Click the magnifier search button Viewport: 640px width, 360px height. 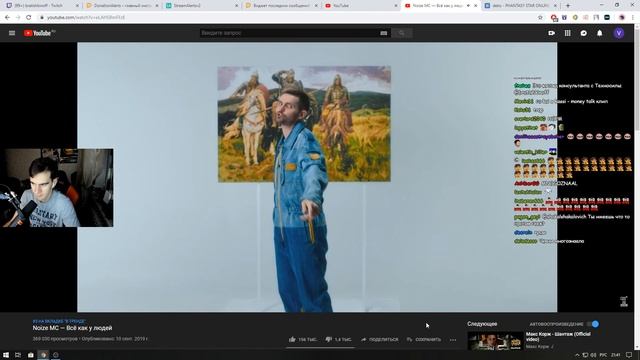(x=402, y=33)
